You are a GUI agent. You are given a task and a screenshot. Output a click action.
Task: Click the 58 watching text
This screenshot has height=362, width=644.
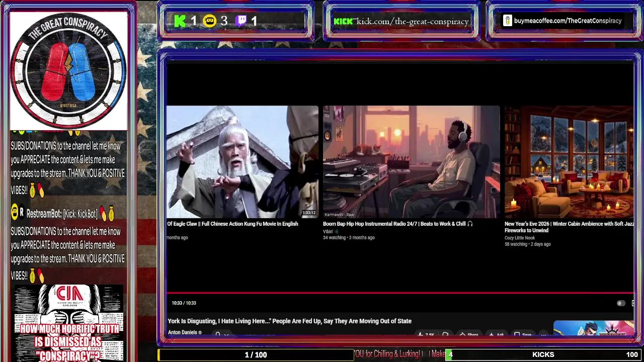(516, 244)
